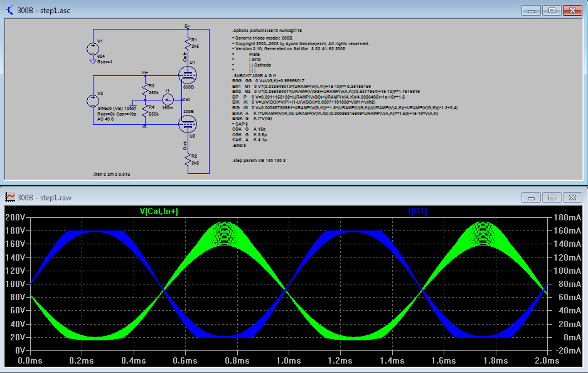588x373 pixels.
Task: Click resistor R3 250k symbol
Action: tap(144, 90)
